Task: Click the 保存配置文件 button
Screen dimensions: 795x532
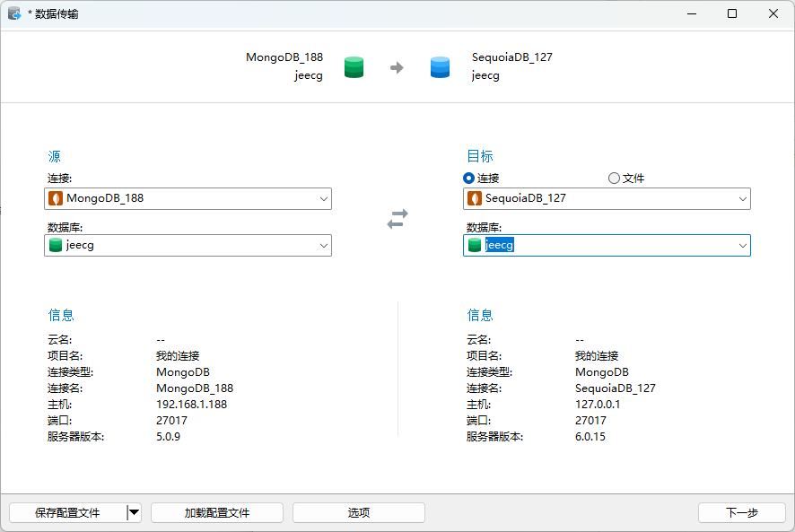Action: [67, 512]
